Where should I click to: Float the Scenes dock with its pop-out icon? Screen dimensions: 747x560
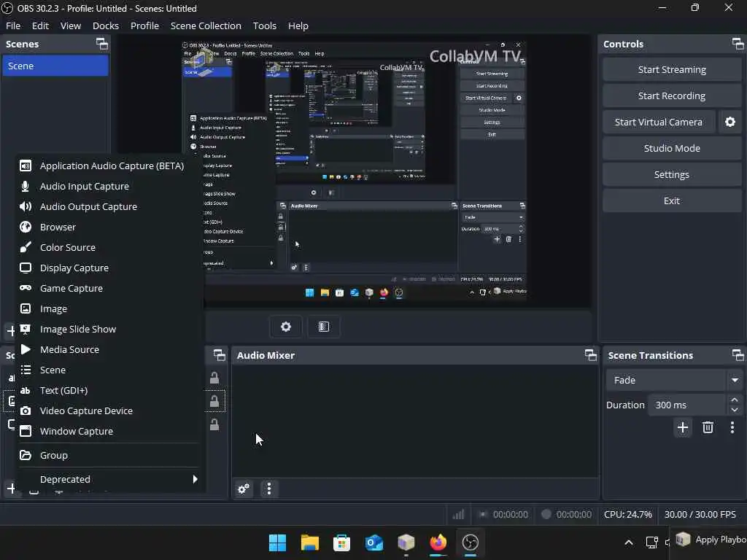click(102, 44)
